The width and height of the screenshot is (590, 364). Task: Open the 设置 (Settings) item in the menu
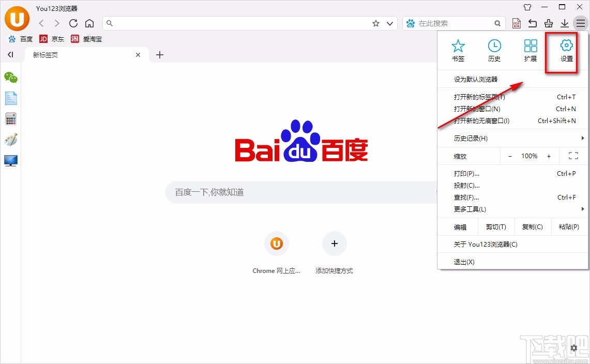click(x=566, y=50)
